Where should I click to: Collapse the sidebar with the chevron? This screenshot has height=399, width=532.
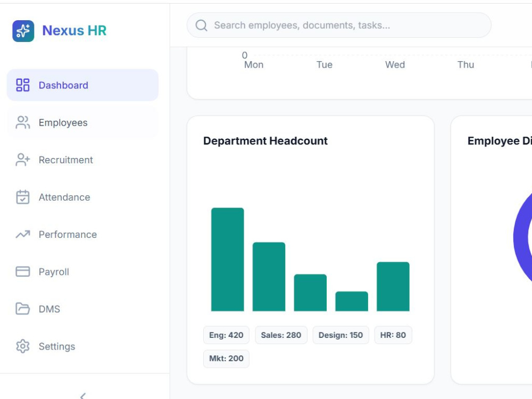pyautogui.click(x=83, y=396)
